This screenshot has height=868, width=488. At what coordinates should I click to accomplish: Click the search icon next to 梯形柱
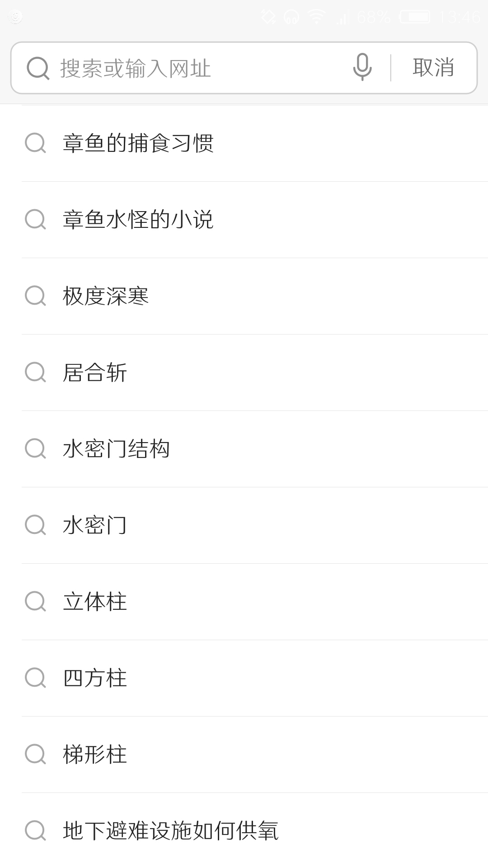(35, 755)
